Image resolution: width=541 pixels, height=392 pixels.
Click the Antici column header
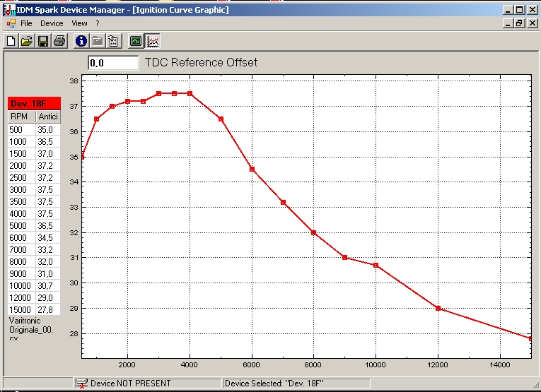[x=47, y=117]
